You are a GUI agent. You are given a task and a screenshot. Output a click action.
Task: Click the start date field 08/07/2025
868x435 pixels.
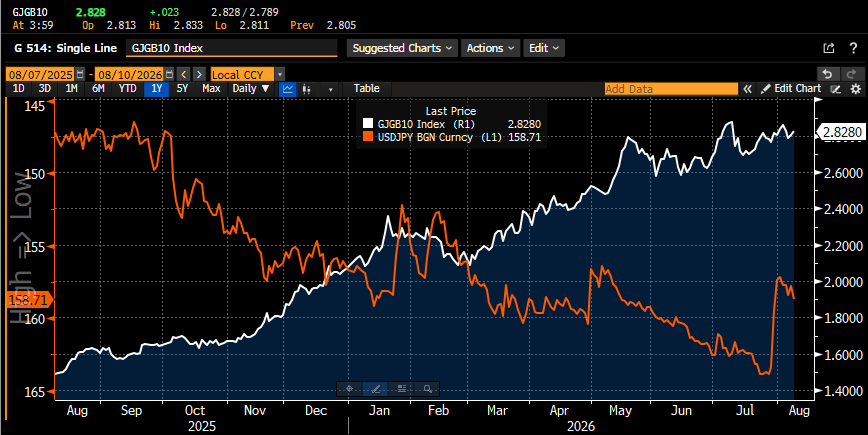41,74
